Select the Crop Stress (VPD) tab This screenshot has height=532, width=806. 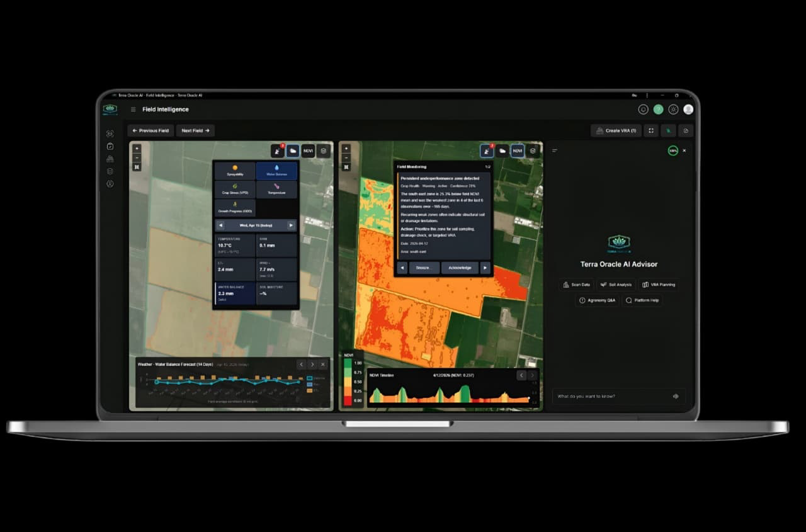click(x=235, y=190)
